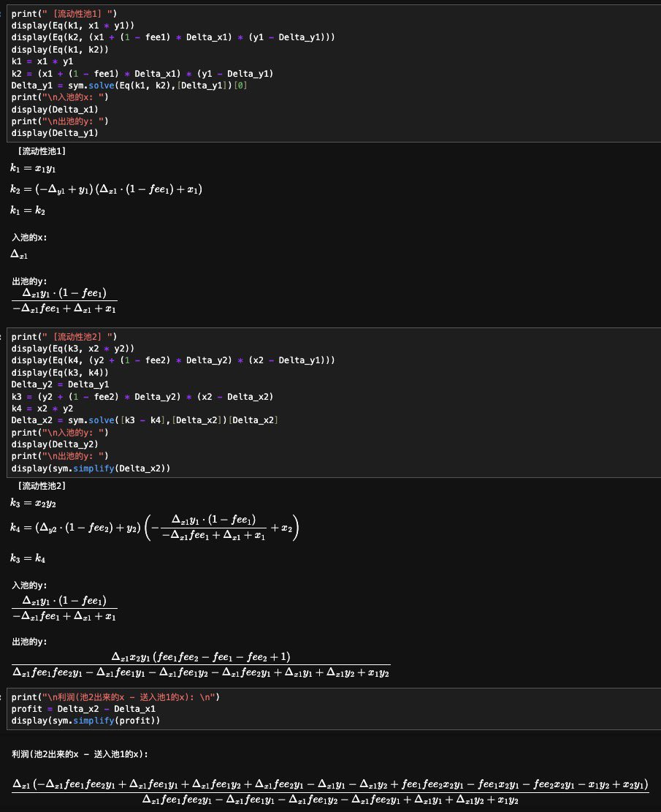This screenshot has width=661, height=812.
Task: Click the sym.solve line for Delta_x2
Action: [x=145, y=420]
